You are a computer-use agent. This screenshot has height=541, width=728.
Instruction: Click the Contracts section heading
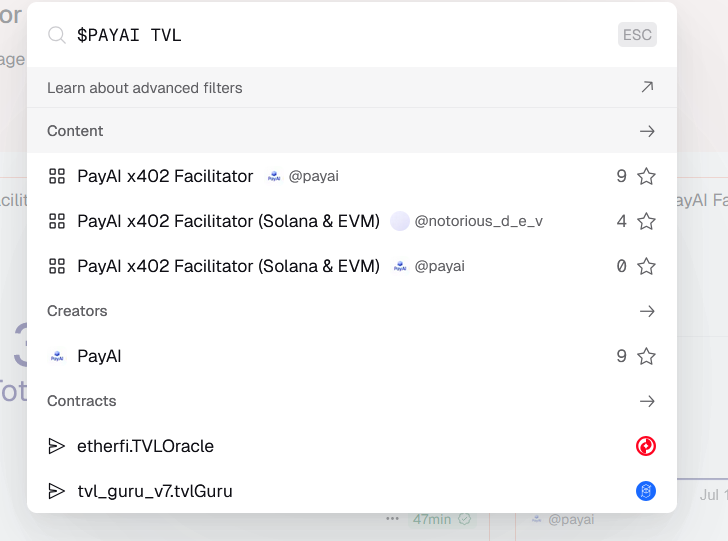[82, 401]
